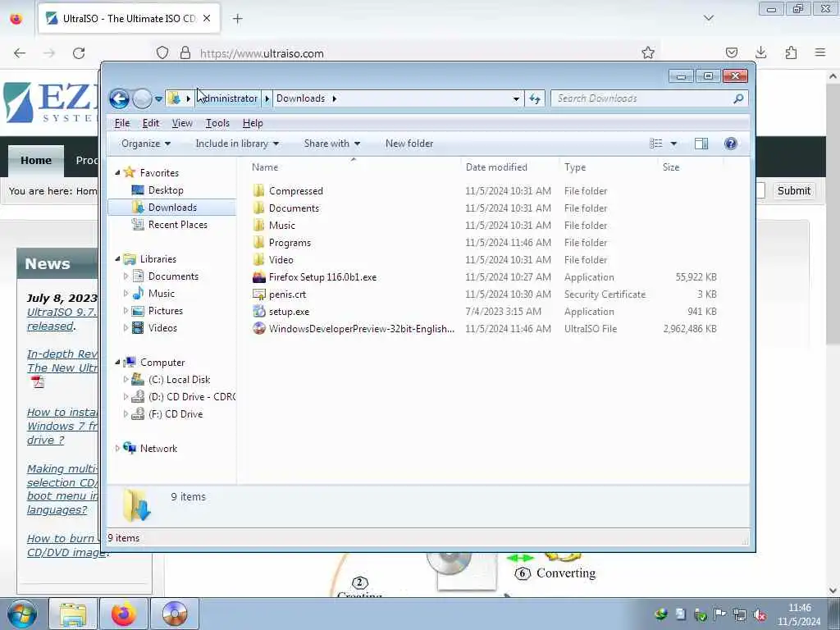840x630 pixels.
Task: Reload the Firefox page
Action: pyautogui.click(x=79, y=53)
